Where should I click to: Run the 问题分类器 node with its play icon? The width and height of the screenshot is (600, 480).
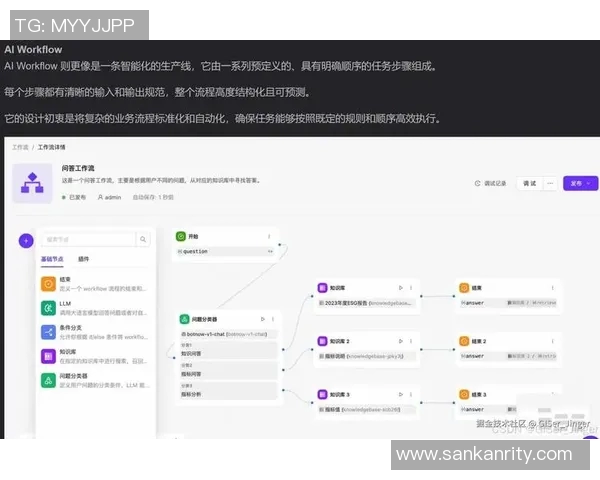[262, 319]
